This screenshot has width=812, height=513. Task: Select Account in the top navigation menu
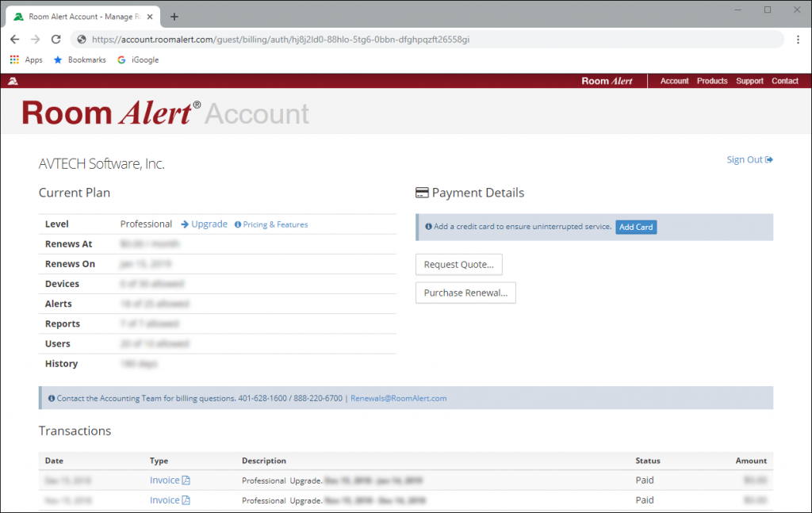point(674,80)
